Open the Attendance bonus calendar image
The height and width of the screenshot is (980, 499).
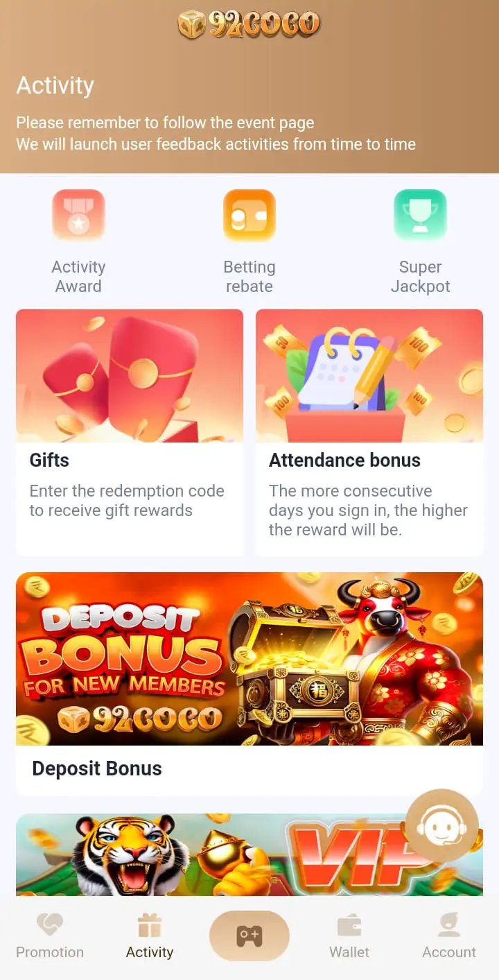369,376
